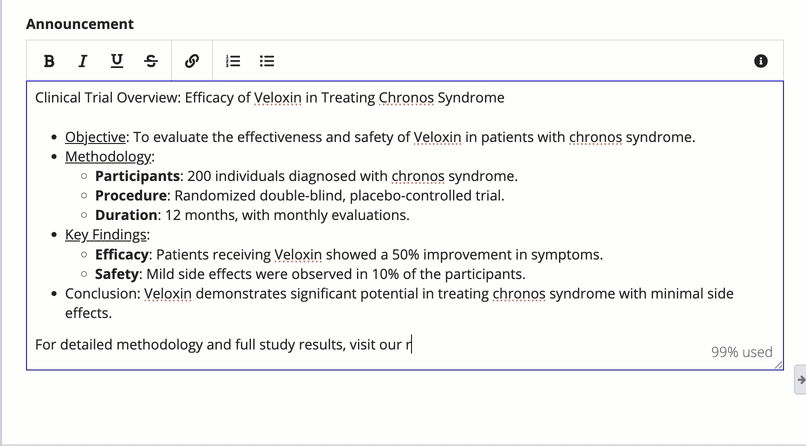Screen dimensions: 806x446
Task: Click the bold word Duration
Action: coord(126,215)
